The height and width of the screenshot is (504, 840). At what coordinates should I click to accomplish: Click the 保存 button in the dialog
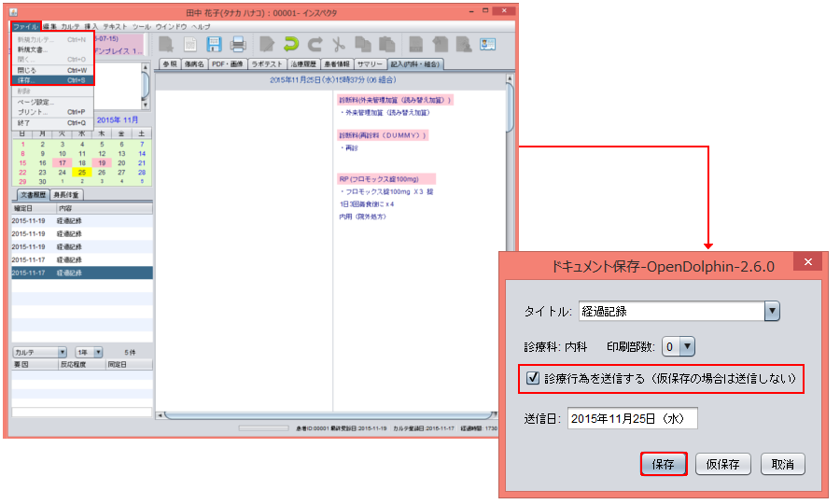tap(664, 464)
